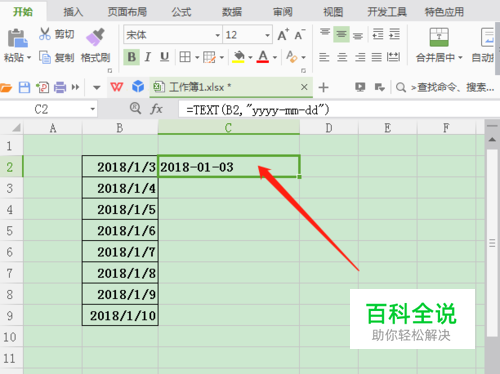500x374 pixels.
Task: Open the 审阅 ribbon tab
Action: [x=283, y=12]
